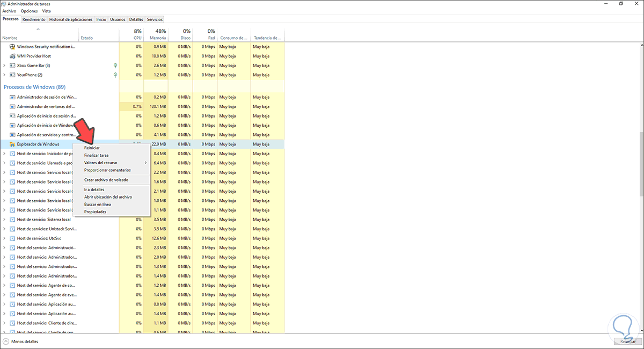Image resolution: width=644 pixels, height=349 pixels.
Task: Click the gear icon of Host del servicio: Agente de eve
Action: coord(12,294)
